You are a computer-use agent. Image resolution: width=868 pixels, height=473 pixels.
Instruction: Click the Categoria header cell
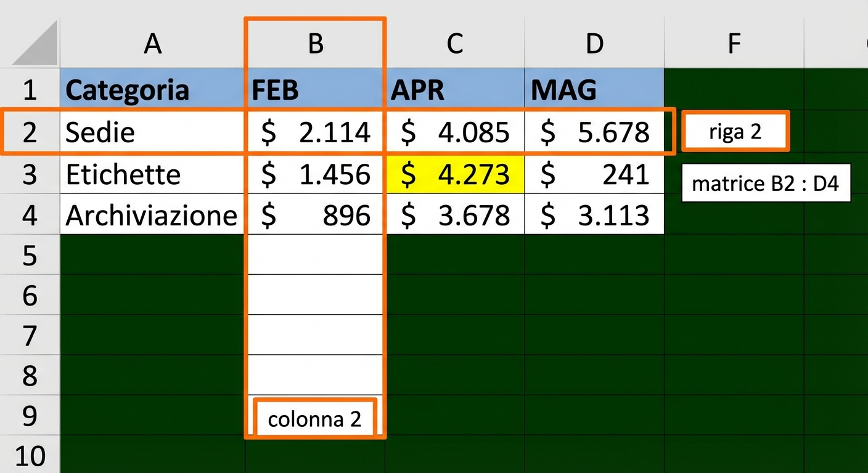[152, 89]
